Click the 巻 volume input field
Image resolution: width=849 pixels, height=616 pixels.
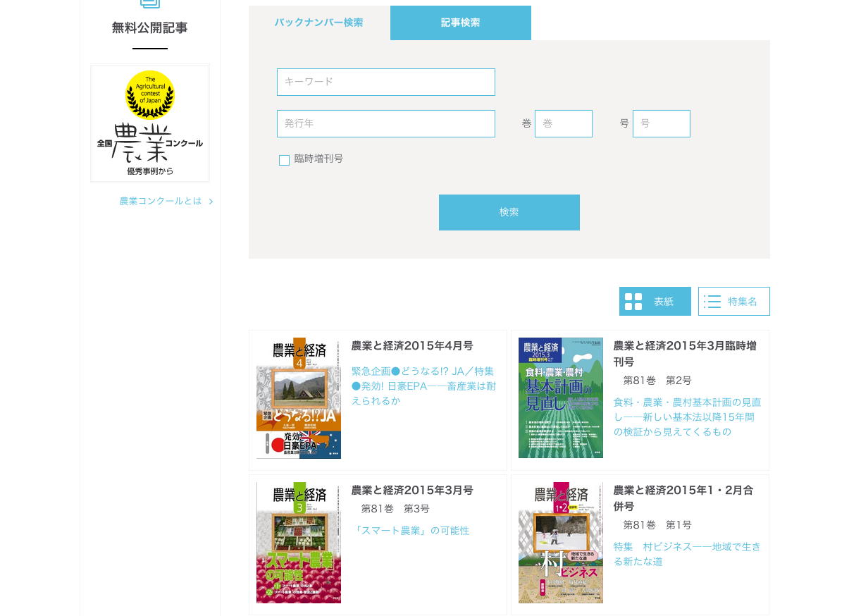point(563,123)
